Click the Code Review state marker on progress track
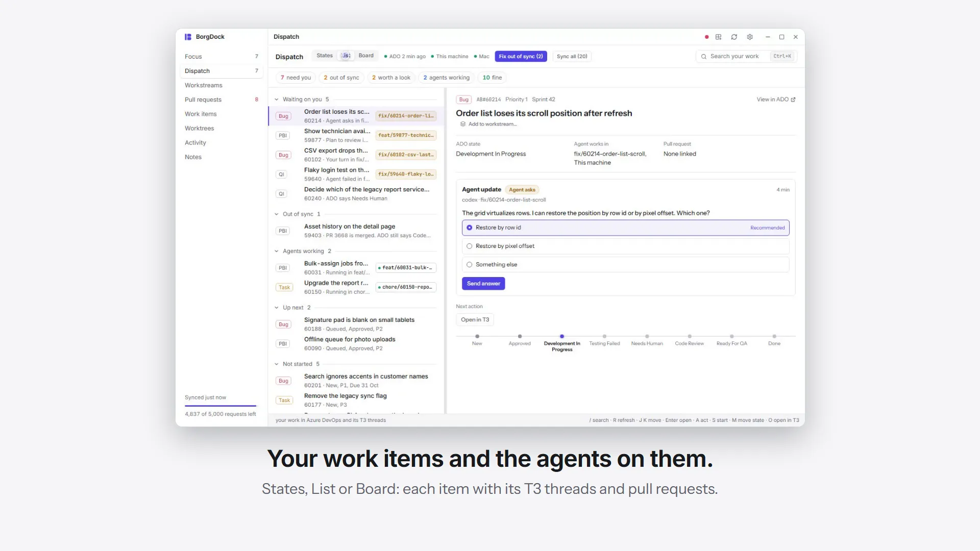 pos(690,337)
